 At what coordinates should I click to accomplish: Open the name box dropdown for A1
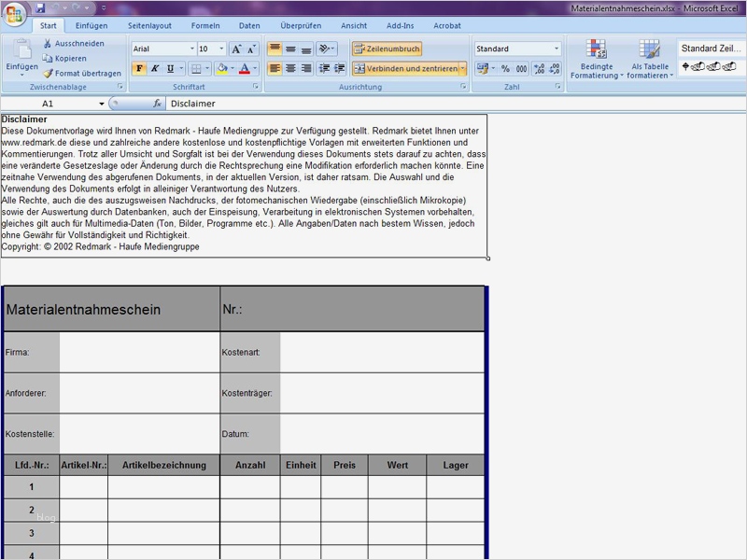tap(102, 104)
